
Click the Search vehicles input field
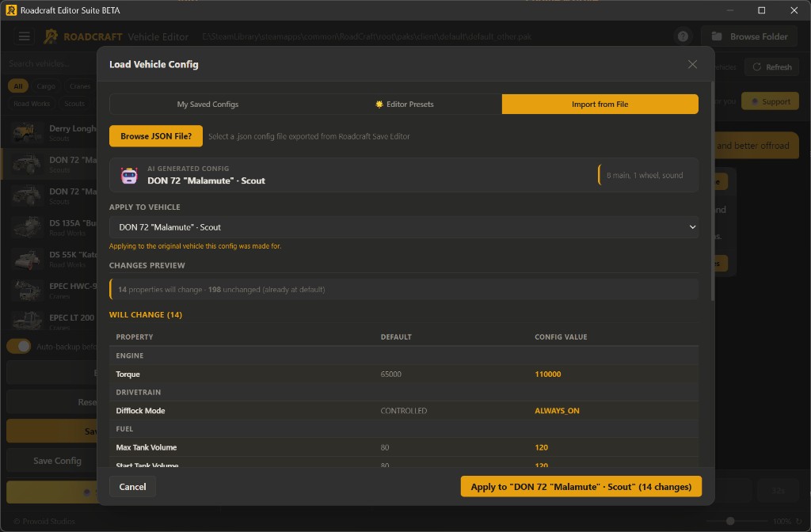pyautogui.click(x=49, y=63)
